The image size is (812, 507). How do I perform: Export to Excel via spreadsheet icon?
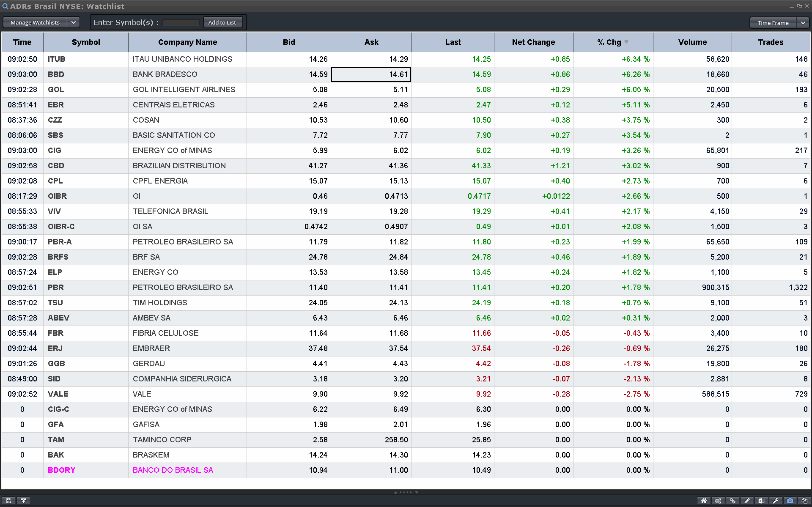[x=761, y=501]
